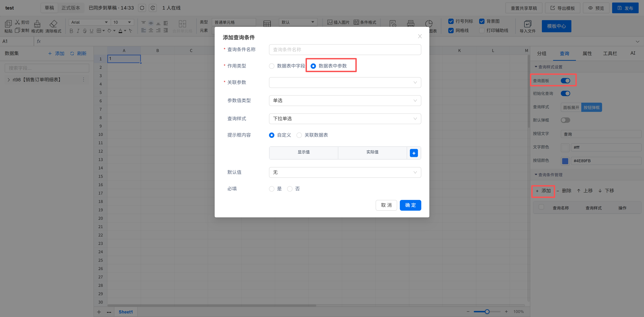This screenshot has width=644, height=317.
Task: Click the blue plus to add display value row
Action: coord(414,153)
